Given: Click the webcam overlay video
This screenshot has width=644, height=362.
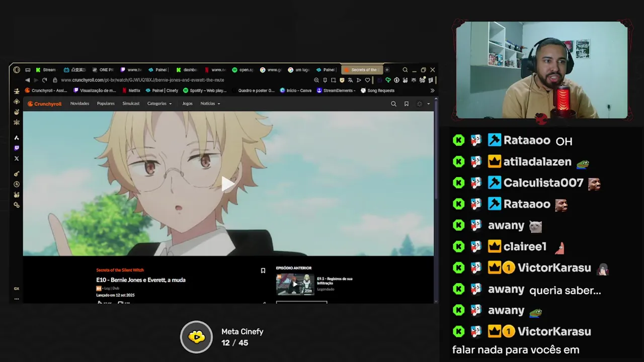Looking at the screenshot, I should click(x=542, y=70).
